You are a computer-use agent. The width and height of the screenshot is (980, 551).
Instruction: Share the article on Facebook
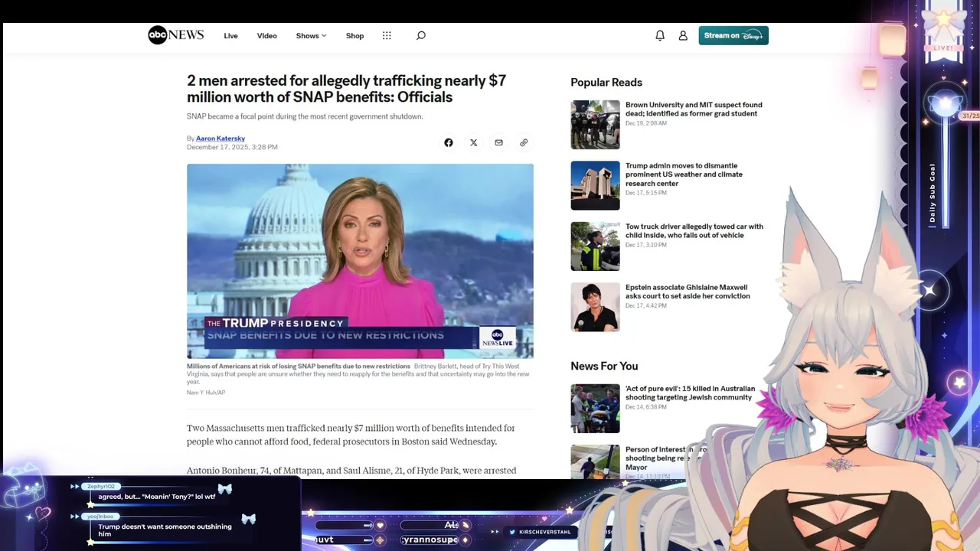point(449,142)
